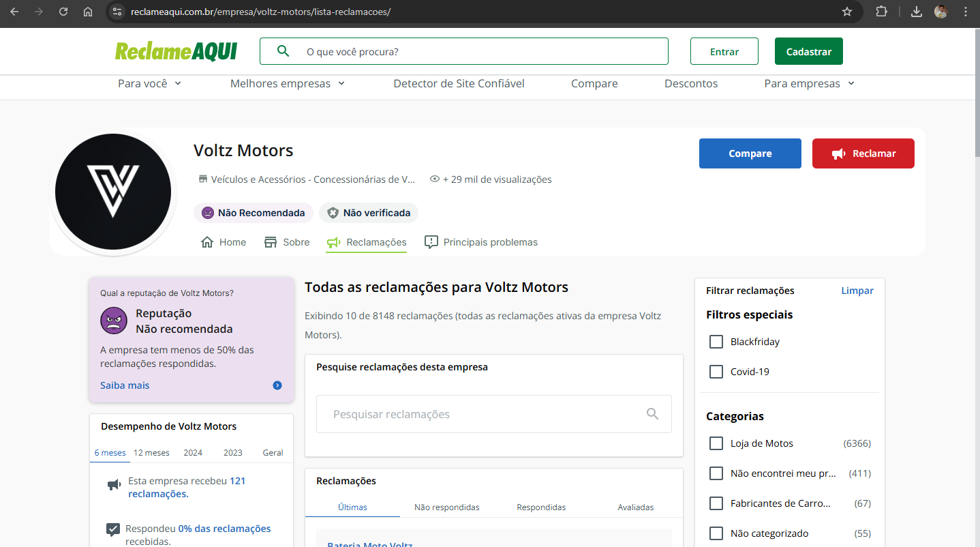Click the O que você procura search field
Image resolution: width=980 pixels, height=547 pixels.
pyautogui.click(x=464, y=51)
